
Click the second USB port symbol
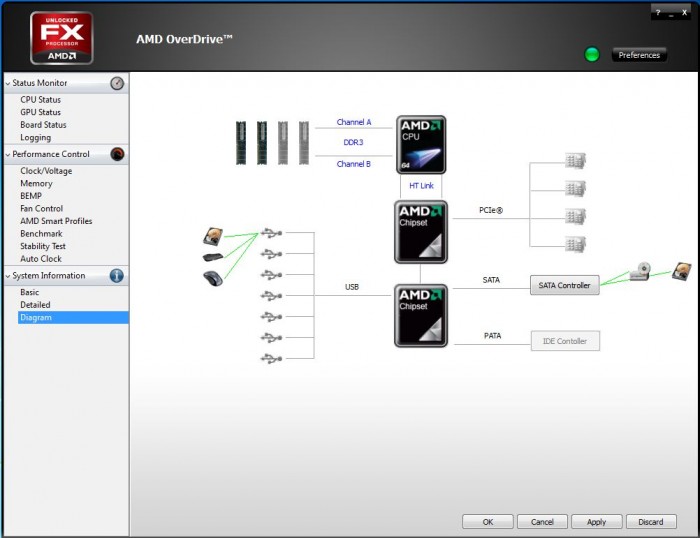pos(271,254)
